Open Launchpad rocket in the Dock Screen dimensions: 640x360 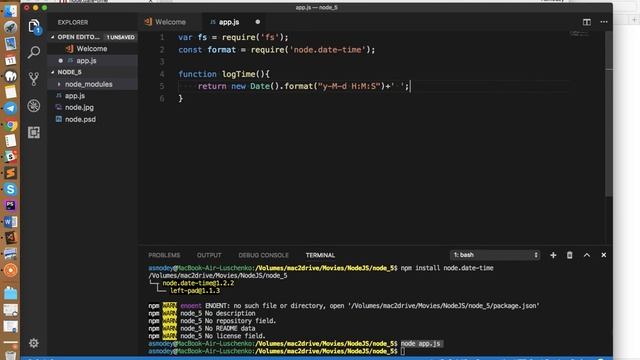coord(11,27)
